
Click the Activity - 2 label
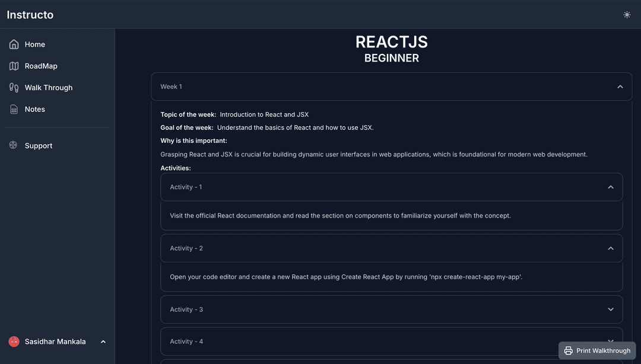pyautogui.click(x=186, y=248)
